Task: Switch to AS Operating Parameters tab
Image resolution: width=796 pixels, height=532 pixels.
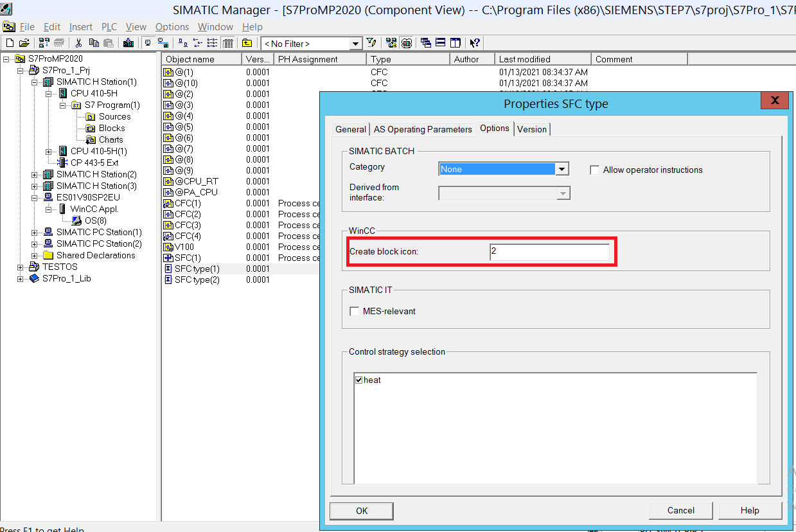Action: click(x=423, y=129)
